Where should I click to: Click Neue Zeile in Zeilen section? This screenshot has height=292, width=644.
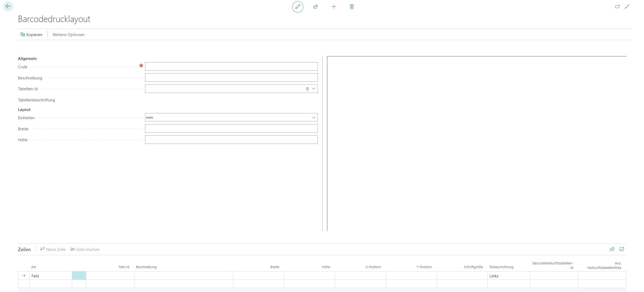tap(53, 249)
